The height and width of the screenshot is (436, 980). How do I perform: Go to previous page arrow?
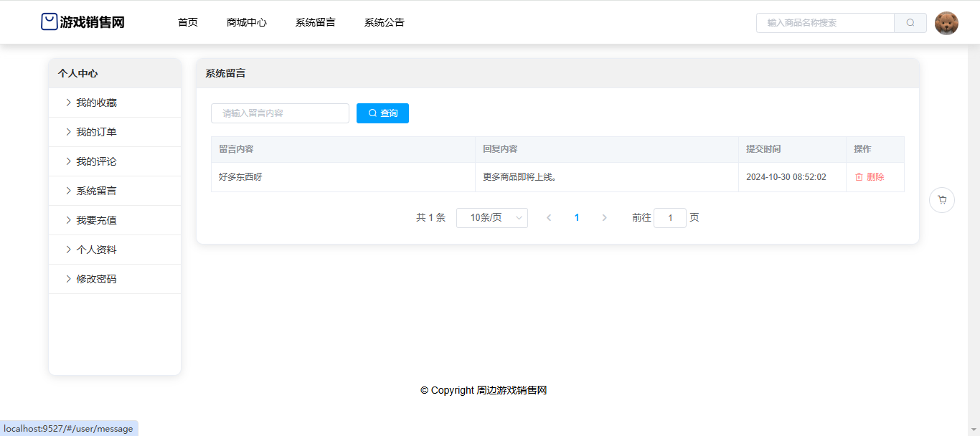click(549, 218)
